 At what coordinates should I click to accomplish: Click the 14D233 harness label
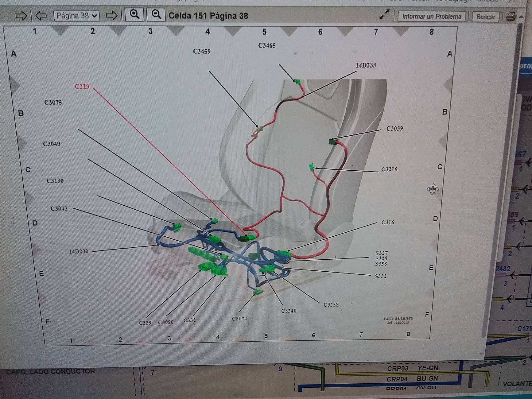(366, 65)
